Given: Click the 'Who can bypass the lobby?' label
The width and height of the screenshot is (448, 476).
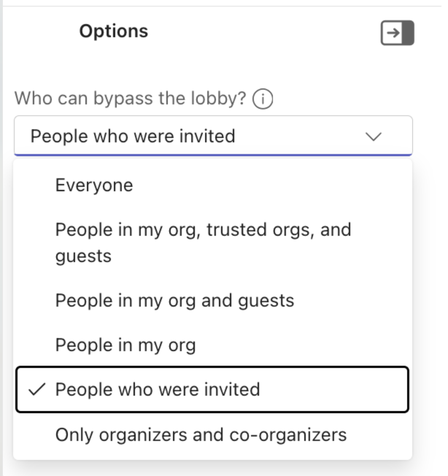Looking at the screenshot, I should point(130,98).
